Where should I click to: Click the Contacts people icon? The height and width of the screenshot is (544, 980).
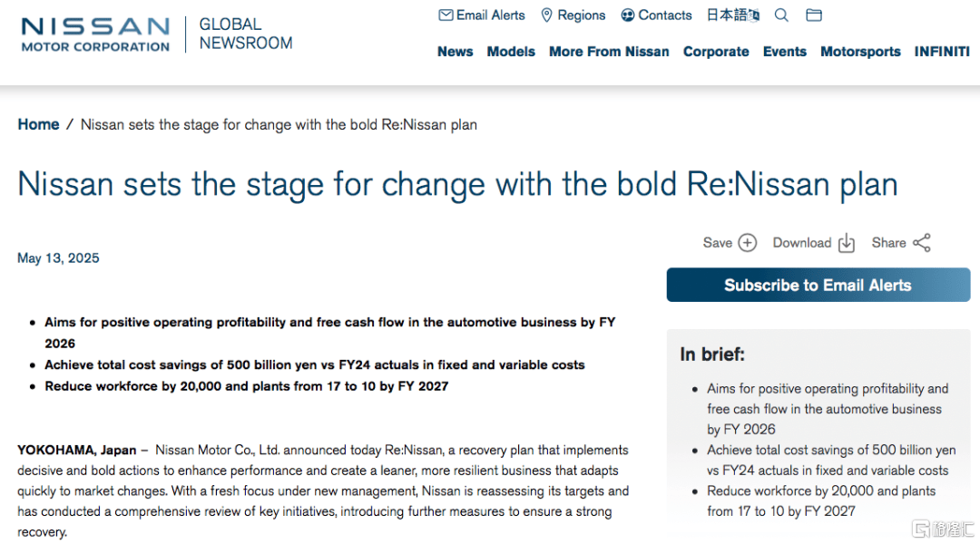pyautogui.click(x=628, y=15)
